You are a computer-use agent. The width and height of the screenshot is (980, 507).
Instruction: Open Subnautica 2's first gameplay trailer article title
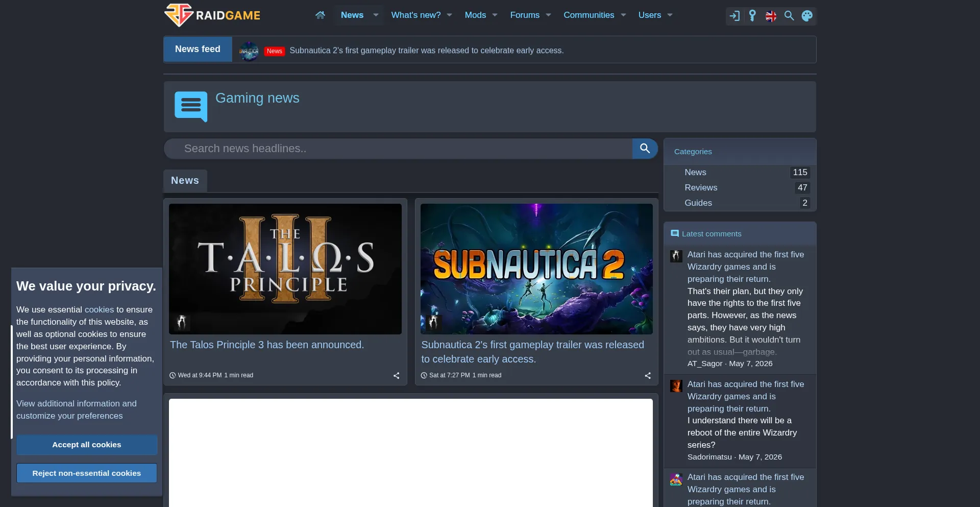(x=532, y=352)
